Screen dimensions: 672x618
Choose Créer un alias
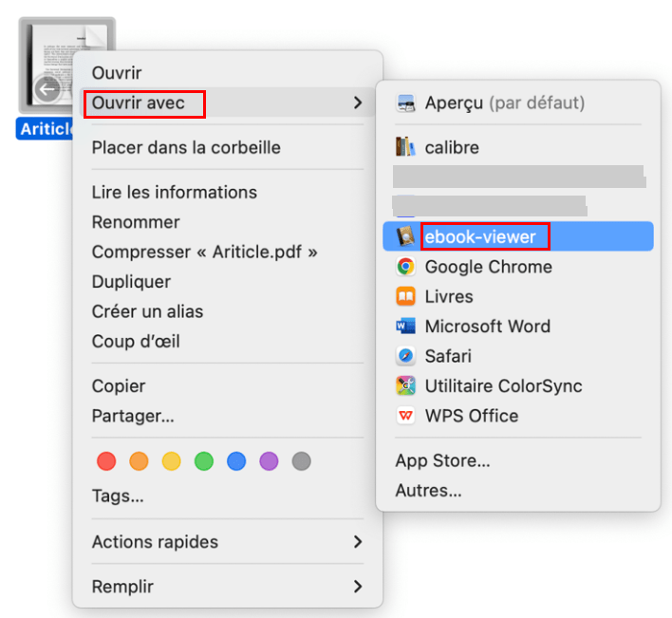(227, 311)
